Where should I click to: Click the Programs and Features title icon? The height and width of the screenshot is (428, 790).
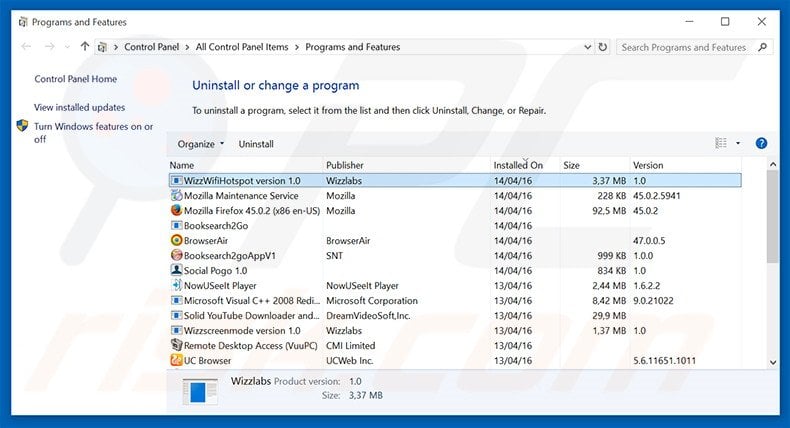[23, 22]
